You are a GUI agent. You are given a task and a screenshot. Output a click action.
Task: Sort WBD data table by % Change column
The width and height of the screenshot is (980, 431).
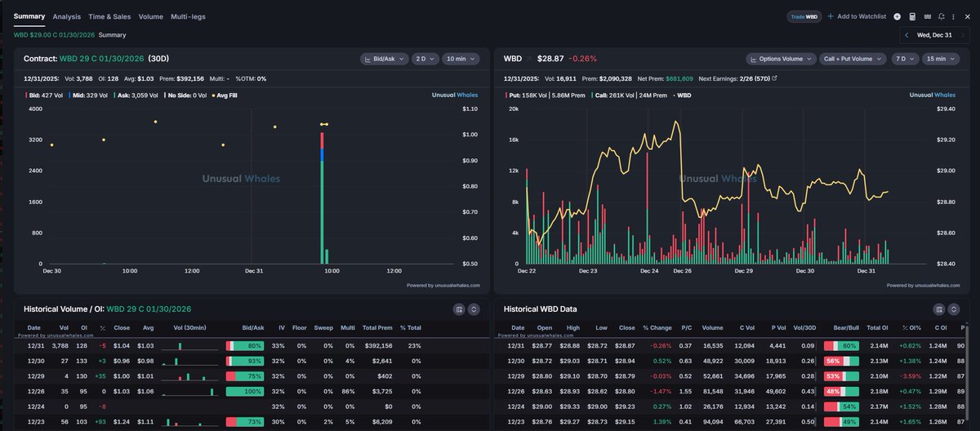(657, 327)
